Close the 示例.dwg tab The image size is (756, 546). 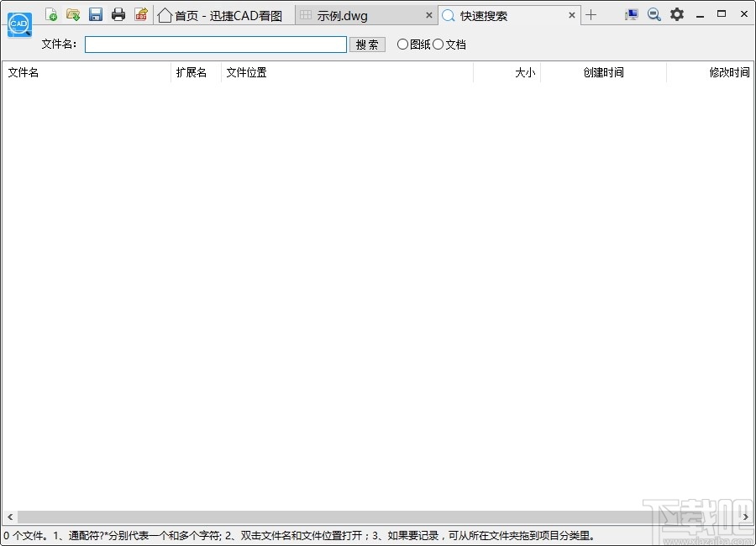pyautogui.click(x=429, y=15)
